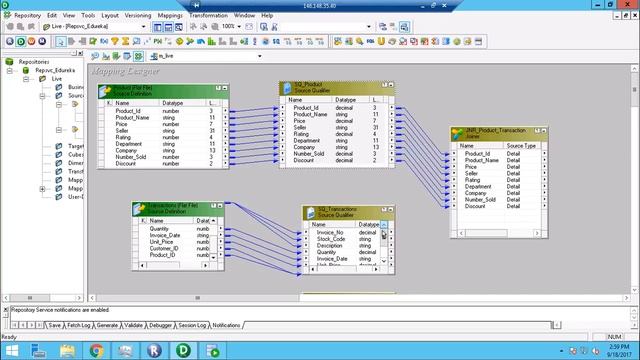Click the green circle icon in right toolbar
The height and width of the screenshot is (360, 640).
tap(457, 41)
